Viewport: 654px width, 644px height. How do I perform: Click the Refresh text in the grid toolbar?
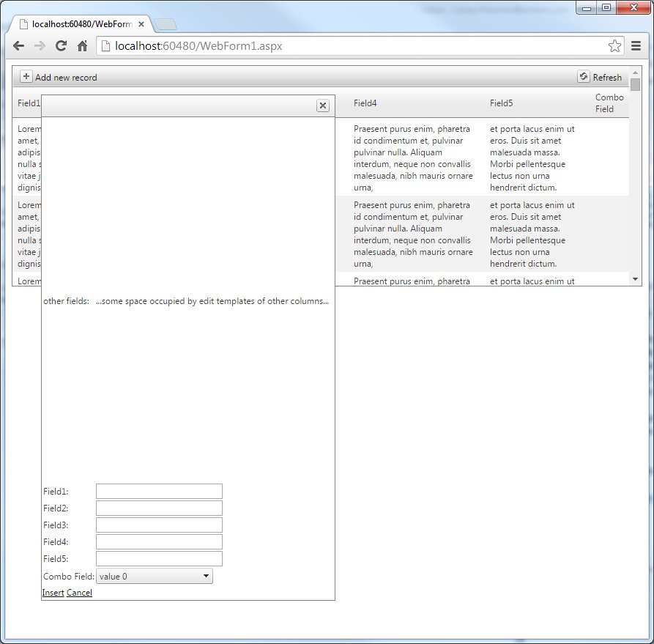[x=607, y=78]
